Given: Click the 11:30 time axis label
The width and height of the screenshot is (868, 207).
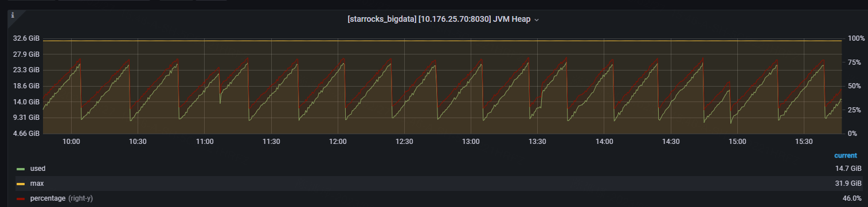Looking at the screenshot, I should tap(271, 142).
